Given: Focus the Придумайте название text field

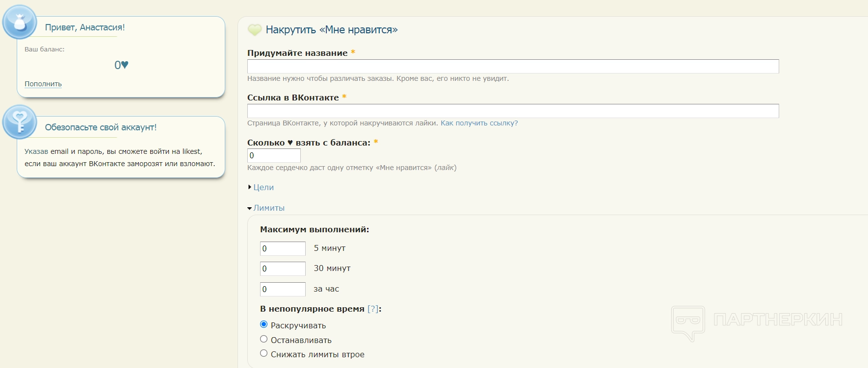Looking at the screenshot, I should click(513, 67).
